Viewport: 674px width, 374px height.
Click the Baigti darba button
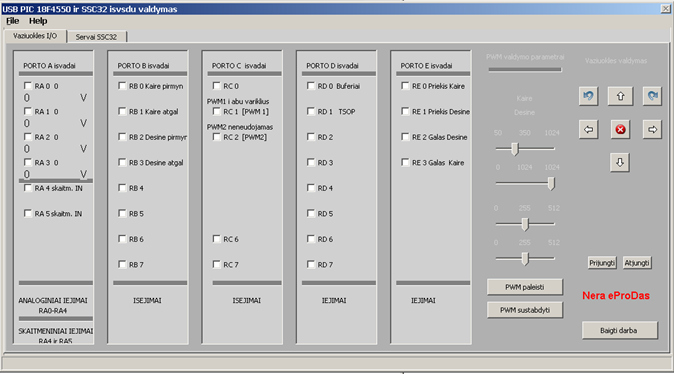(619, 330)
